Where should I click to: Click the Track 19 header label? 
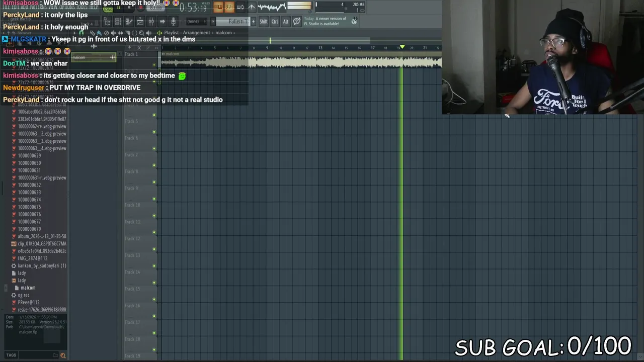click(x=132, y=355)
